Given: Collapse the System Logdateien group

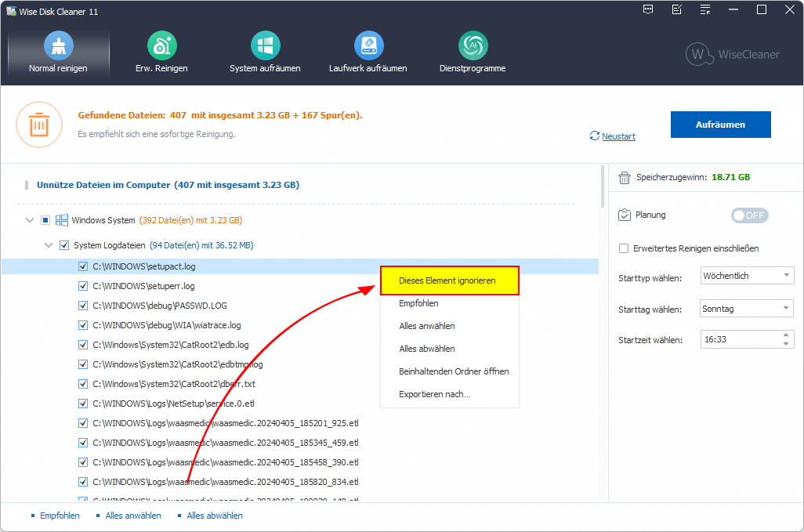Looking at the screenshot, I should pyautogui.click(x=49, y=245).
